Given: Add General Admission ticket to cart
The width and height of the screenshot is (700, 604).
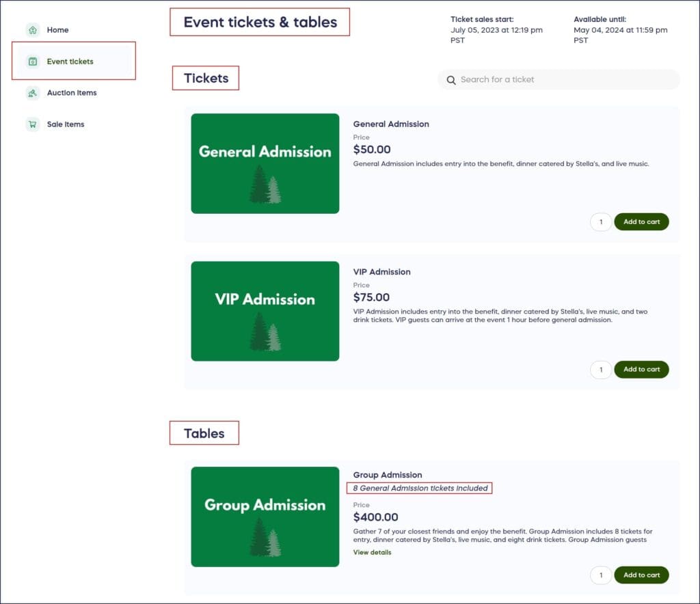Looking at the screenshot, I should click(x=641, y=222).
